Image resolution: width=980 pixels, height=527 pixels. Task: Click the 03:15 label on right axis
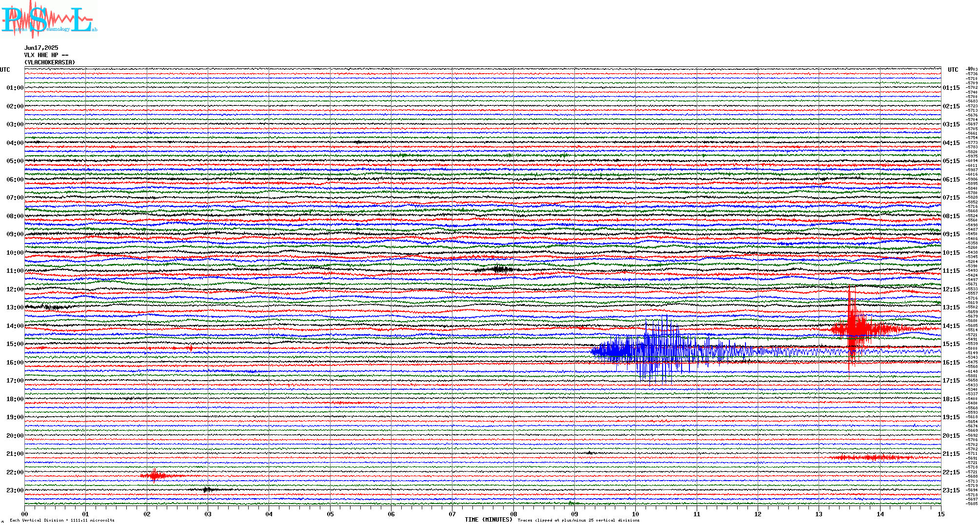pos(951,124)
